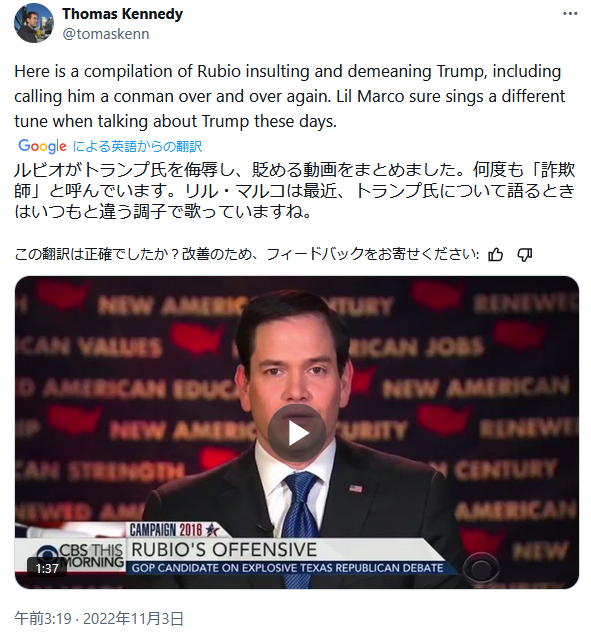Click the RUBIO'S OFFENSIVE headline banner
The image size is (591, 633).
(x=224, y=550)
